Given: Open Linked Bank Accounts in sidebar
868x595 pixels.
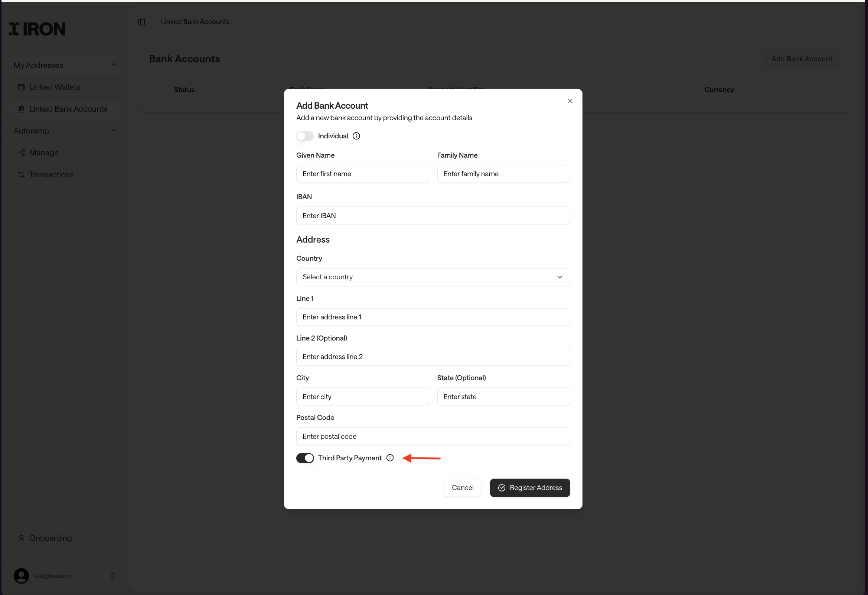Looking at the screenshot, I should pos(68,109).
